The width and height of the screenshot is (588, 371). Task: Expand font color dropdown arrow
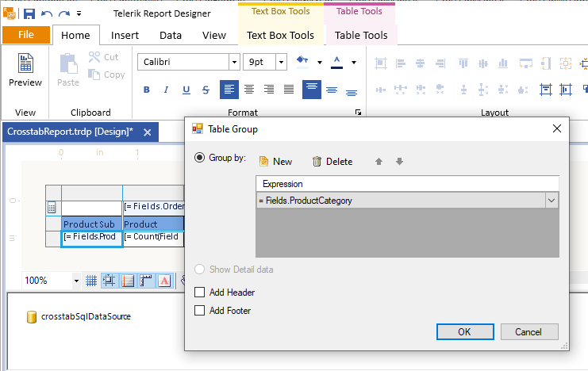pos(354,63)
